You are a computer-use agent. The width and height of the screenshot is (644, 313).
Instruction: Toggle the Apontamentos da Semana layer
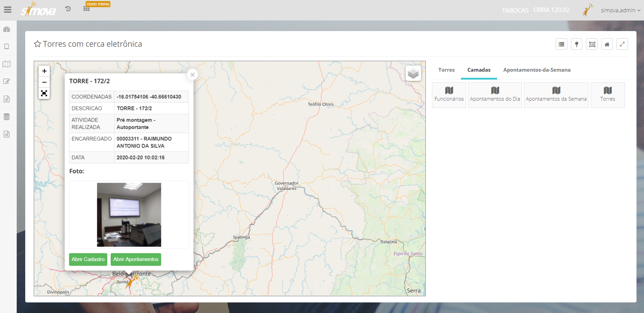click(556, 95)
